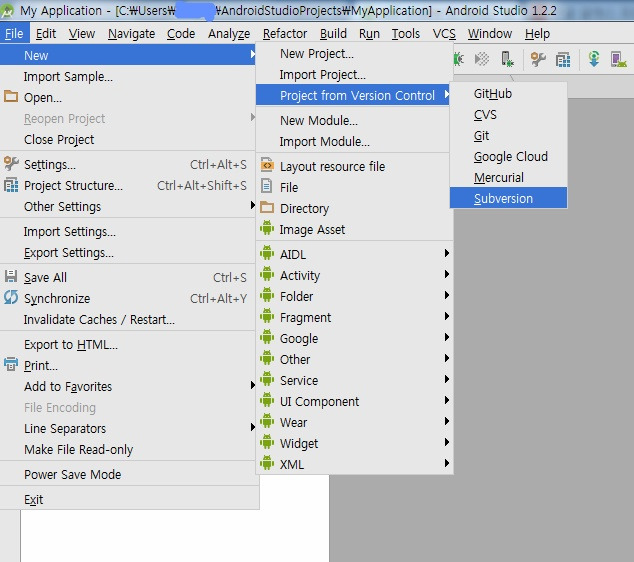Click the wrench icon beside Settings... in File menu

(11, 163)
